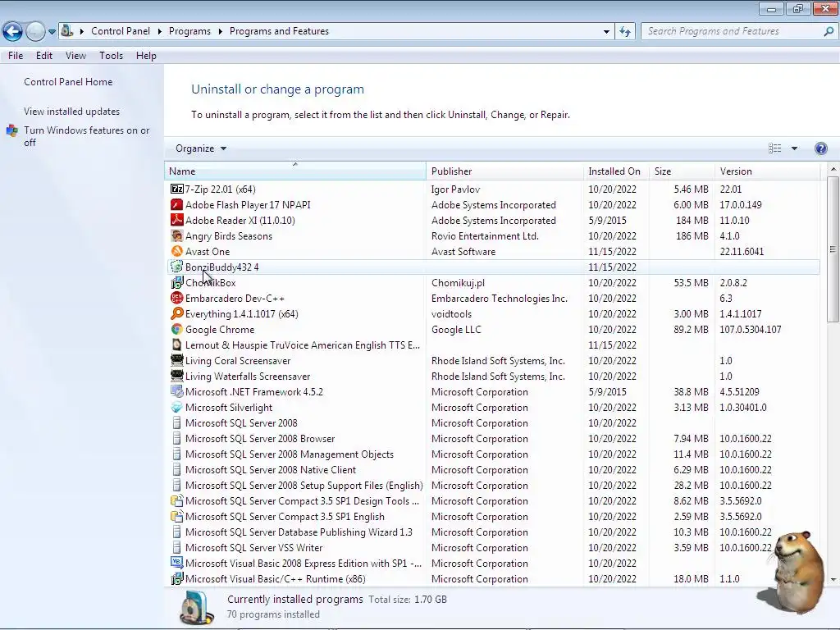Viewport: 840px width, 630px height.
Task: Click the change view icon
Action: 774,148
